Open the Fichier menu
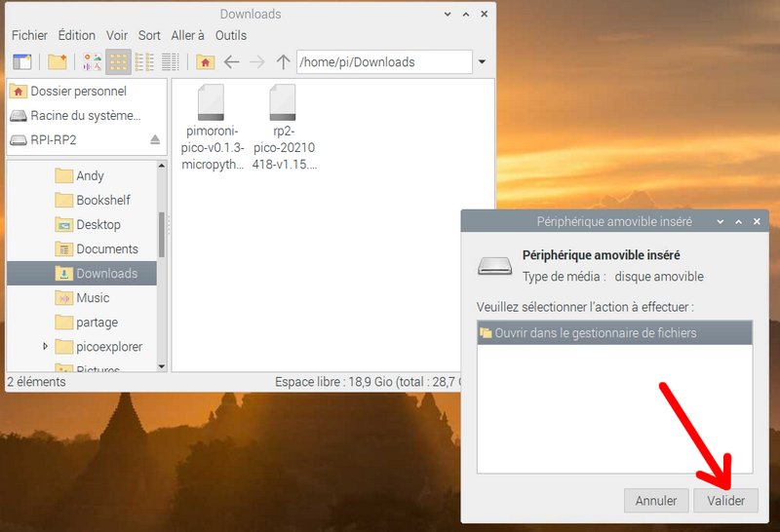Screen dimensions: 780x532 [29, 35]
